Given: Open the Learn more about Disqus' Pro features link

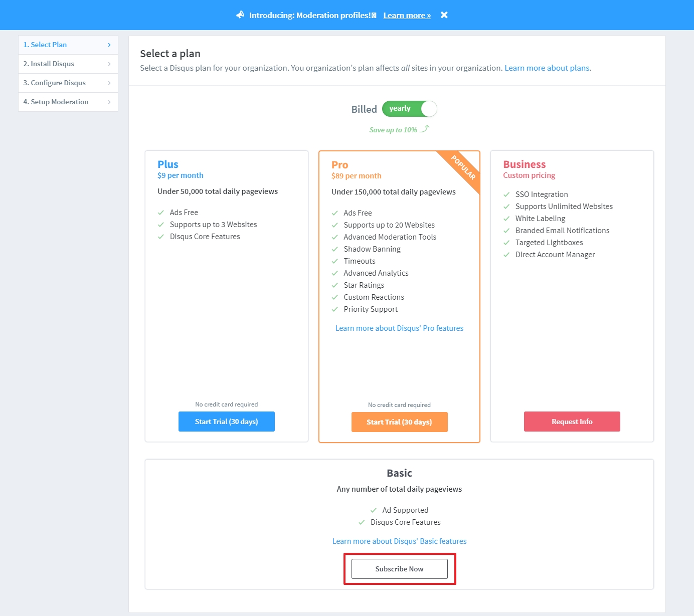Looking at the screenshot, I should pos(400,328).
